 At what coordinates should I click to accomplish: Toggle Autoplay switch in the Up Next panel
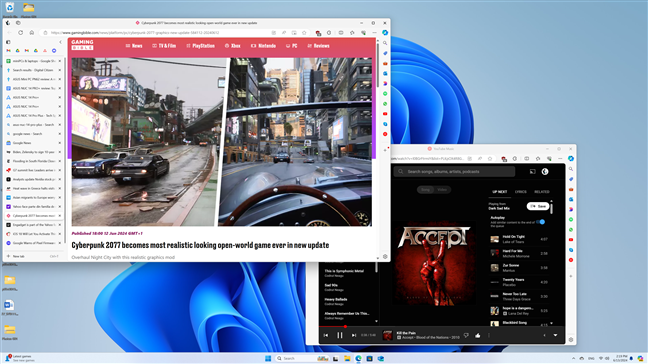[541, 222]
